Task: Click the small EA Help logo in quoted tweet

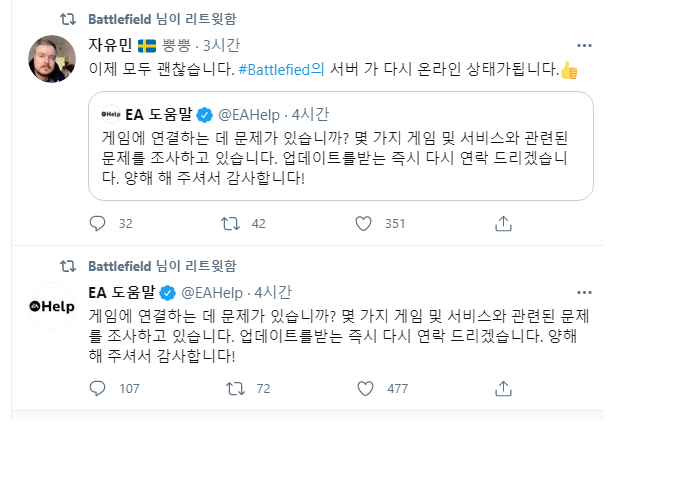Action: click(x=110, y=113)
